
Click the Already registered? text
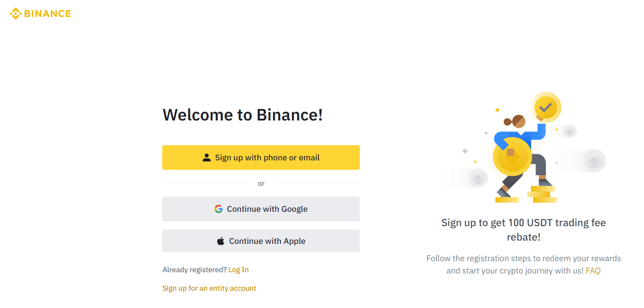pos(194,270)
